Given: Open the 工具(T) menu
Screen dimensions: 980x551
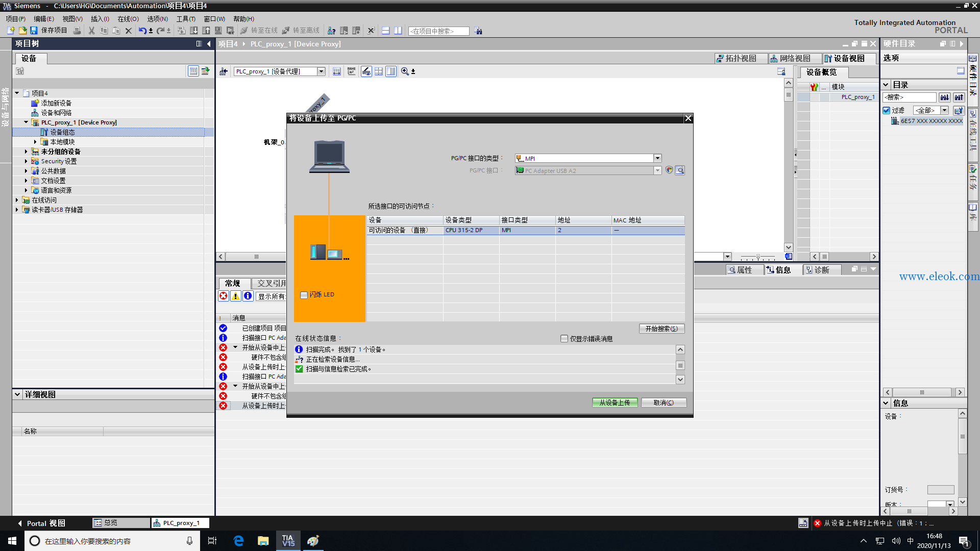Looking at the screenshot, I should 186,19.
